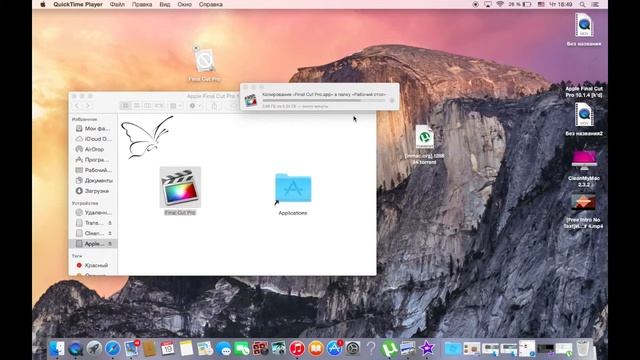Open Notes from the Dock
640x360 pixels.
pos(186,349)
